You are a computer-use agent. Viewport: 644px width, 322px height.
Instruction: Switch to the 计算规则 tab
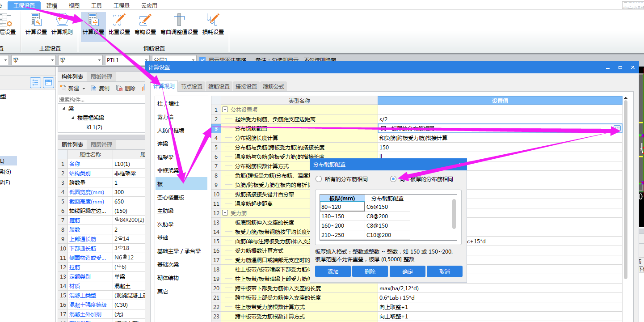(x=164, y=86)
